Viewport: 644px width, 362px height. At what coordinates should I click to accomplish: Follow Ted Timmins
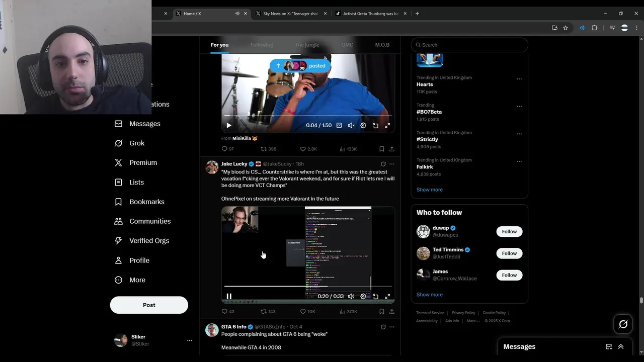(x=509, y=253)
